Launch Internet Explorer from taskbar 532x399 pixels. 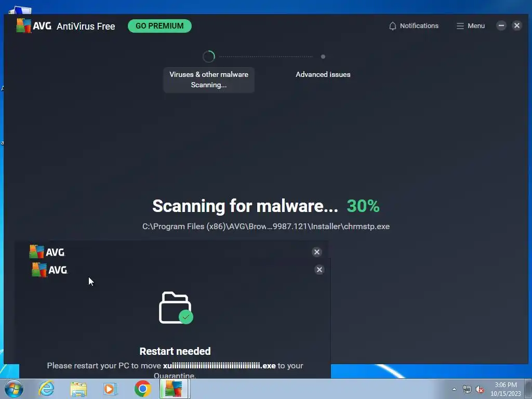[x=46, y=389]
